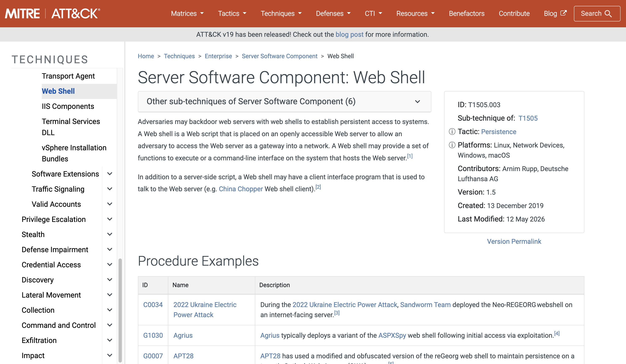Image resolution: width=626 pixels, height=364 pixels.
Task: Open Sandworm Team group link
Action: pyautogui.click(x=425, y=305)
